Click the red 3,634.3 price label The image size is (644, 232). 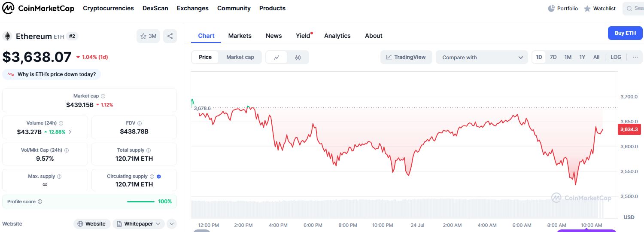629,129
